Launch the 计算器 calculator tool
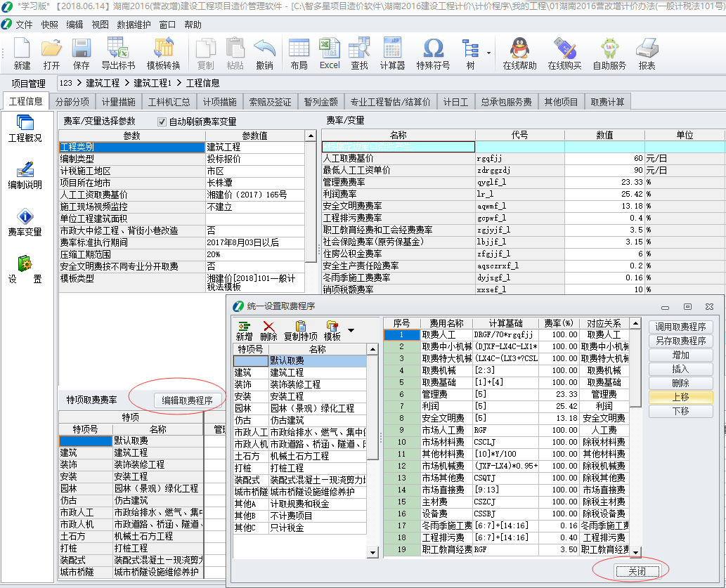This screenshot has width=726, height=588. pyautogui.click(x=392, y=53)
